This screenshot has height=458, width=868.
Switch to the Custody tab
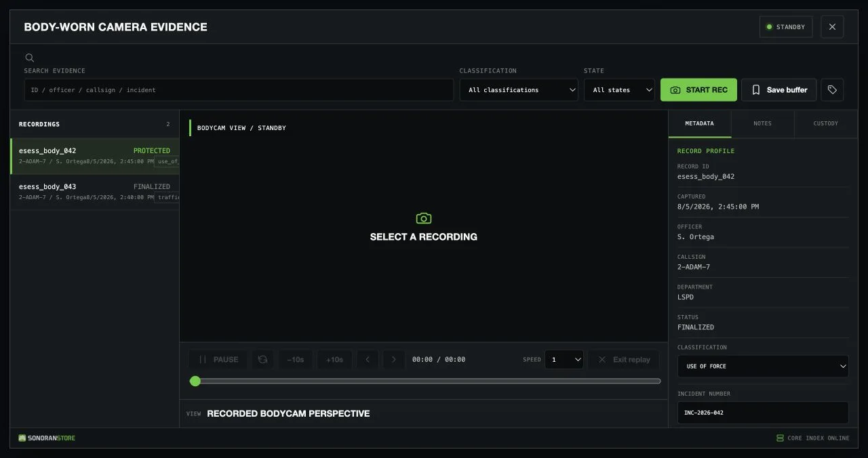pos(825,124)
